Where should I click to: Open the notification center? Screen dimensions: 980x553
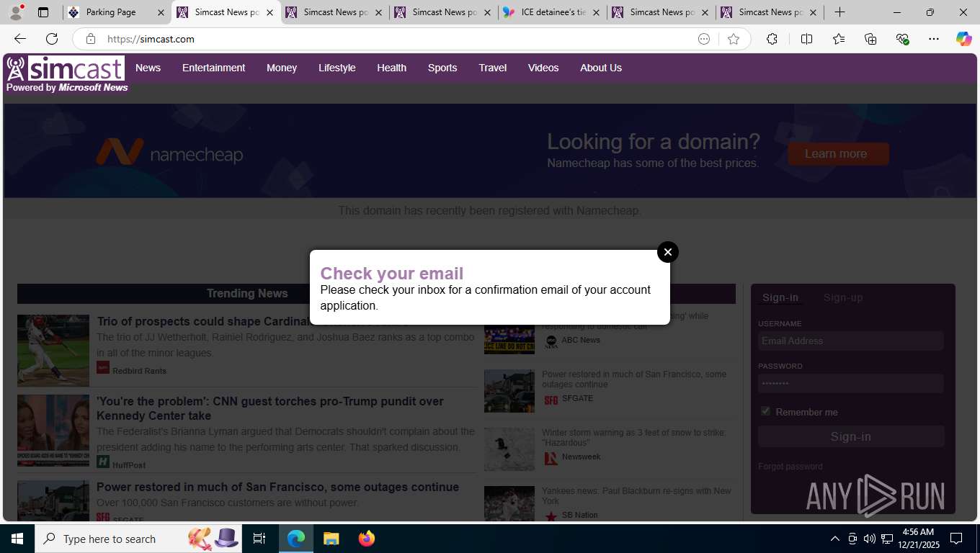957,539
